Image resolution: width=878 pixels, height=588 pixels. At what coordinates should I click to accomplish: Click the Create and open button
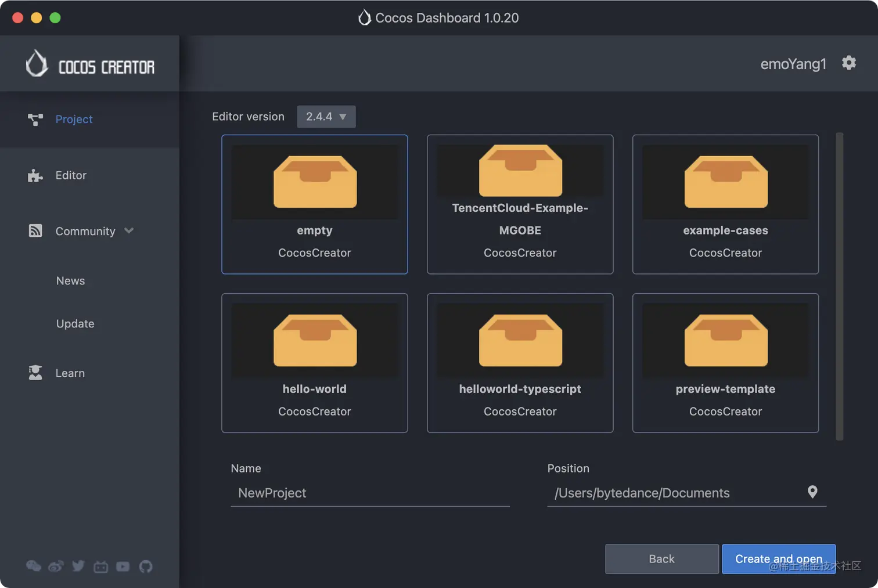pos(779,559)
